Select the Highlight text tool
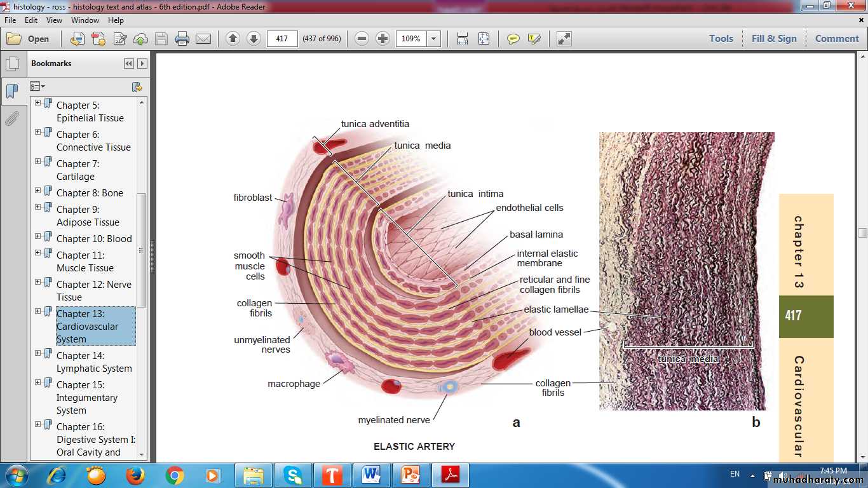Viewport: 868px width, 488px height. [534, 39]
